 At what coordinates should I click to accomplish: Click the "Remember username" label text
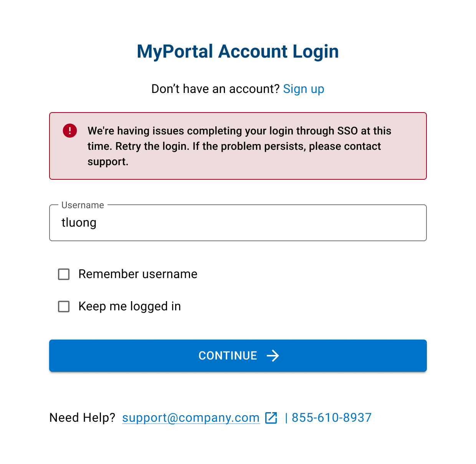tap(138, 274)
